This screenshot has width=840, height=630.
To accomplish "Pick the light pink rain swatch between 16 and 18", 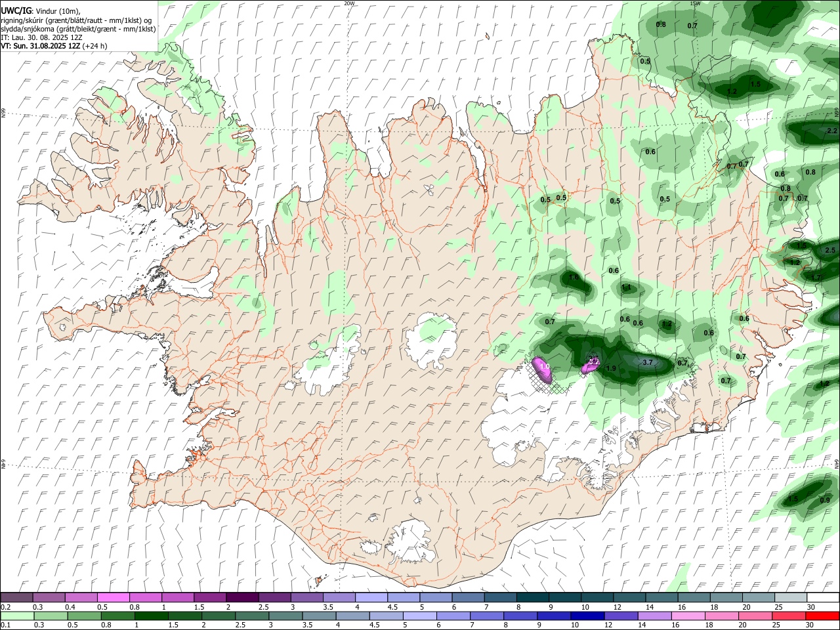I will tap(688, 616).
